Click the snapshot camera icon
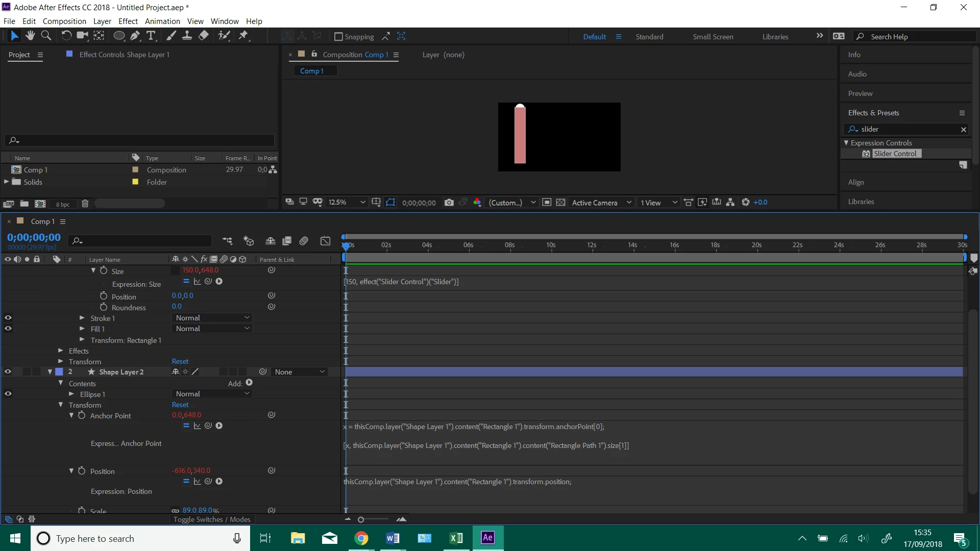The image size is (980, 551). [449, 203]
